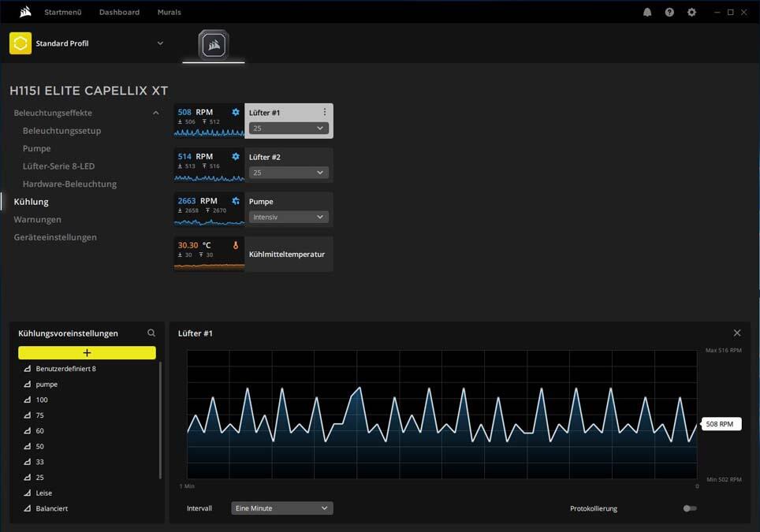Click the pump icon on the 2663 RPM tile
Image resolution: width=760 pixels, height=532 pixels.
236,201
